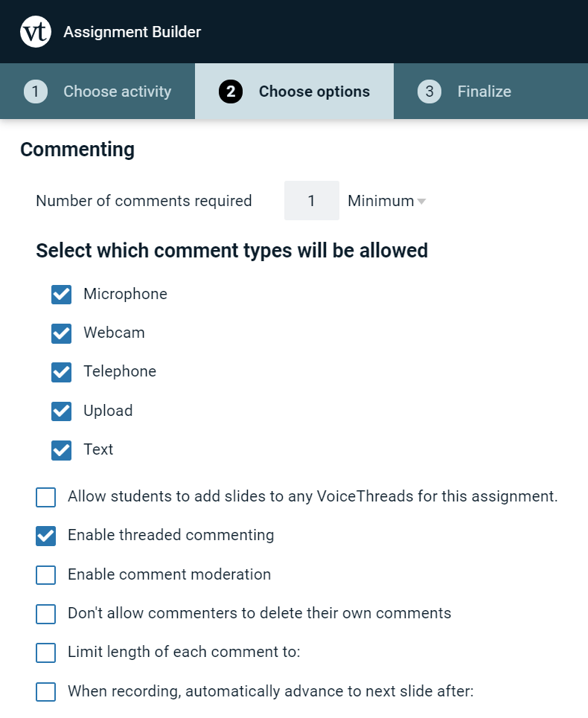The width and height of the screenshot is (588, 718).
Task: Enable Limit length of each comment
Action: tap(46, 653)
